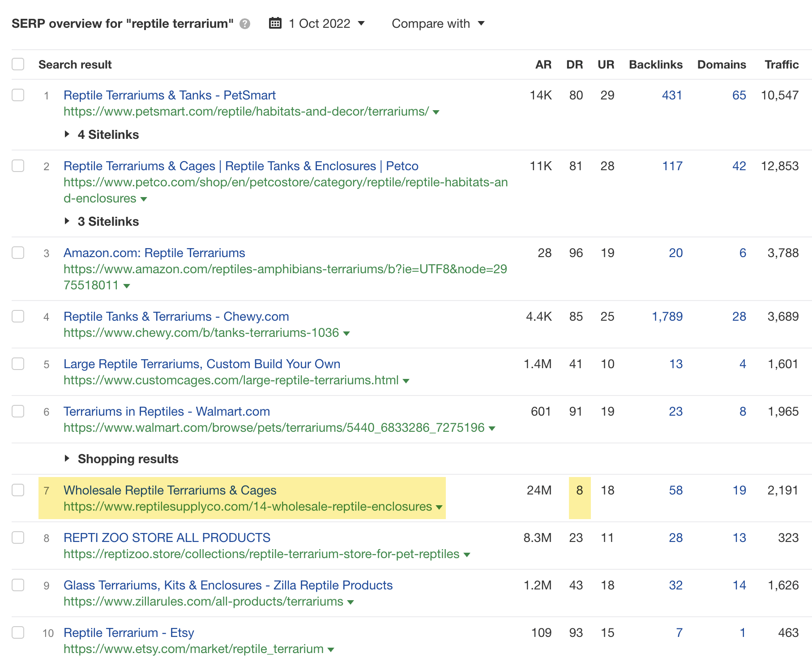Check the checkbox beside the Amazon.com result
The height and width of the screenshot is (662, 812).
click(x=18, y=253)
